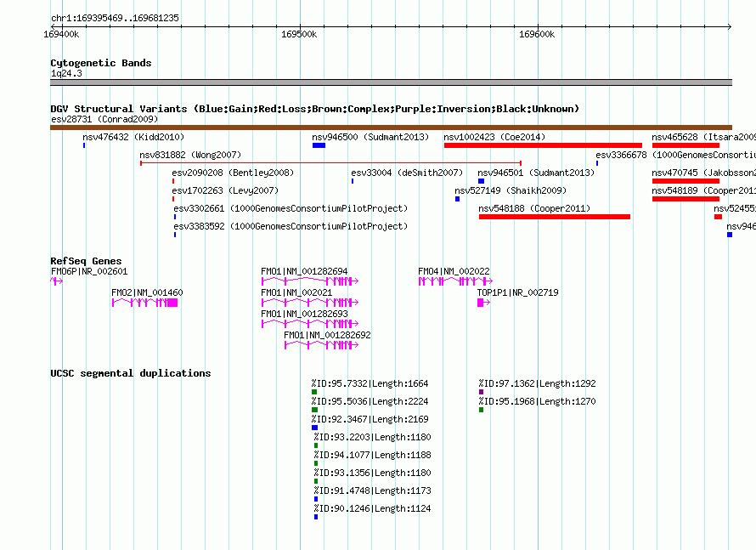Select the %ID:97.1362 Length:1292 duplication
The height and width of the screenshot is (550, 756).
click(x=481, y=392)
